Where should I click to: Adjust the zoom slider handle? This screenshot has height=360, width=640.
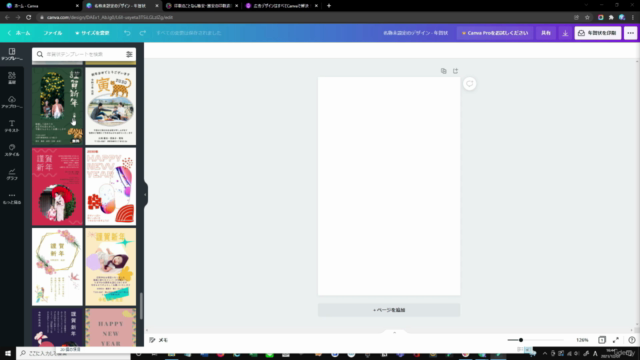tap(521, 340)
